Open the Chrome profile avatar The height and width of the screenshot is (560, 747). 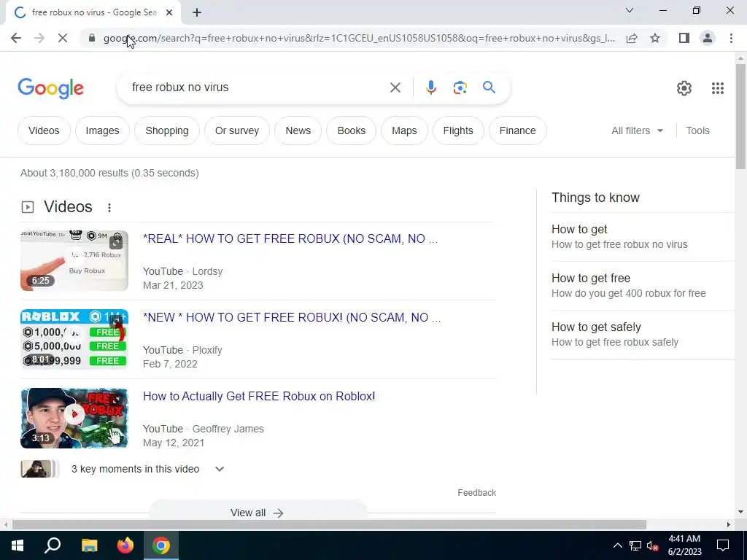click(x=708, y=38)
